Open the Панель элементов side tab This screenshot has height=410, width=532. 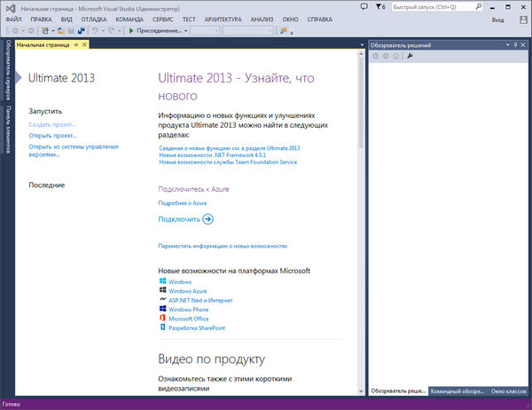point(8,130)
